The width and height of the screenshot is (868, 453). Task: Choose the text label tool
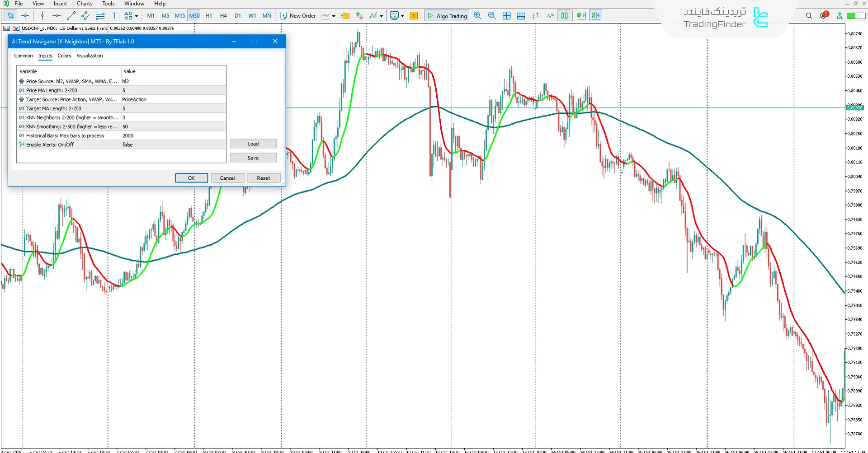tap(114, 16)
